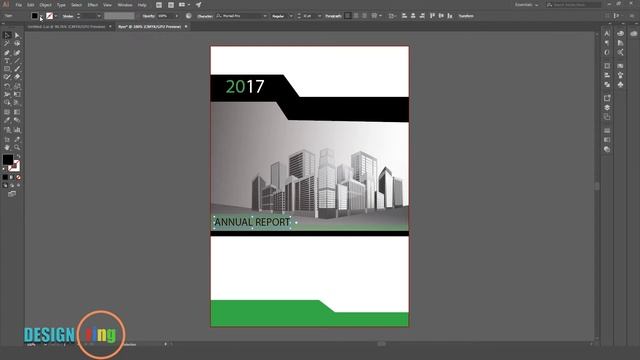Select the Magic Wand tool

point(7,43)
